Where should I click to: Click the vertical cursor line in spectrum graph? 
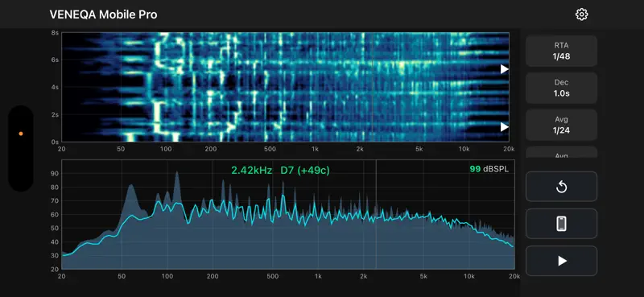pos(376,214)
